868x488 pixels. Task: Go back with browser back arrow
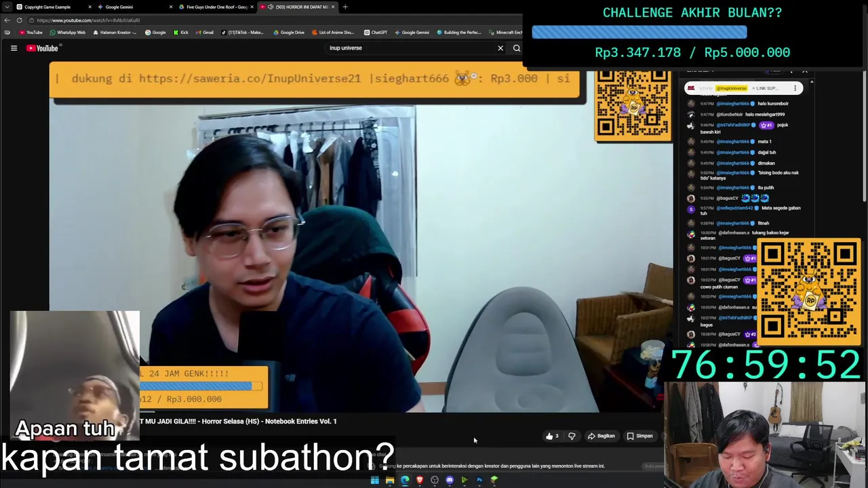coord(7,20)
